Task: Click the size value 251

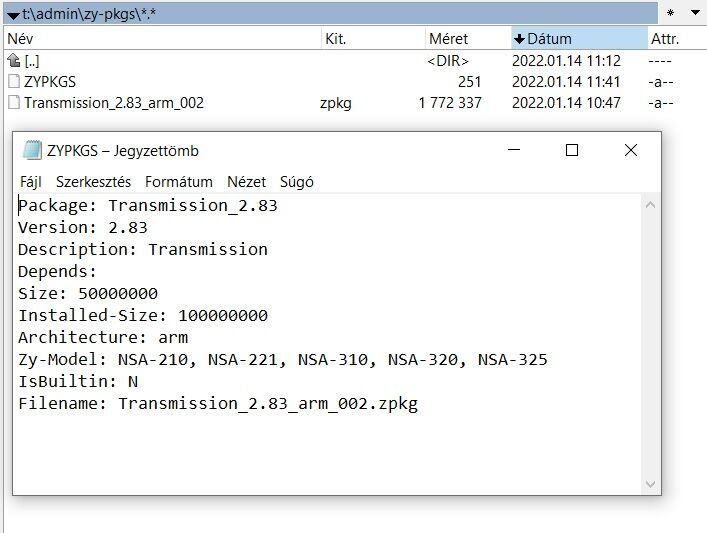Action: (470, 82)
